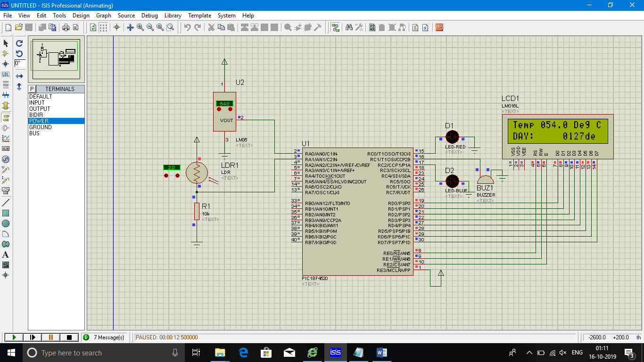
Task: Open the Graph menu
Action: (104, 16)
